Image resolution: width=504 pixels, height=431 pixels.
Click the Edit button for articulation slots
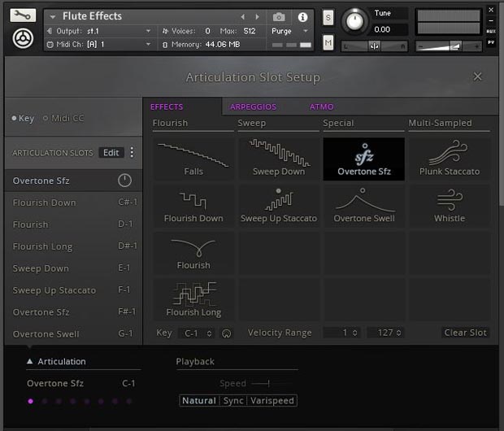coord(111,153)
